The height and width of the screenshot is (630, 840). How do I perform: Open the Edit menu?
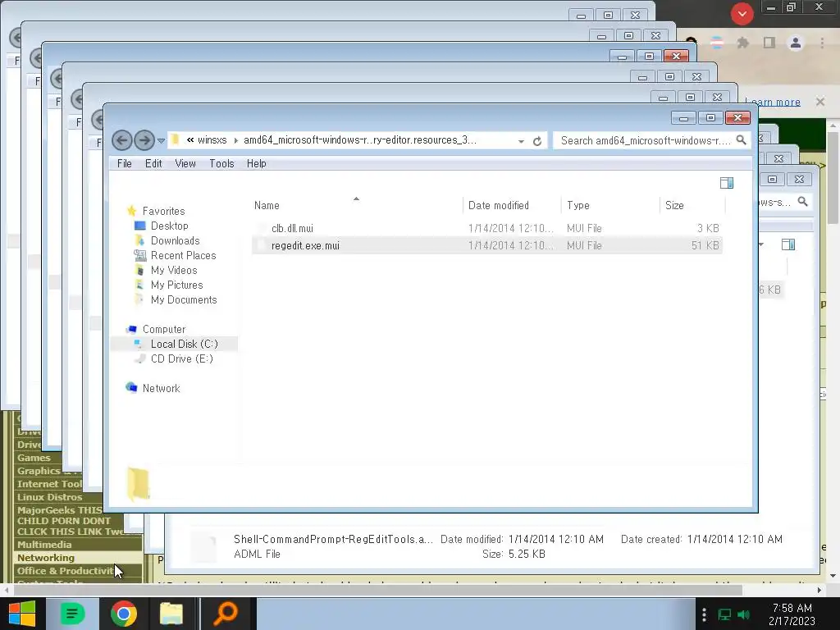point(153,163)
